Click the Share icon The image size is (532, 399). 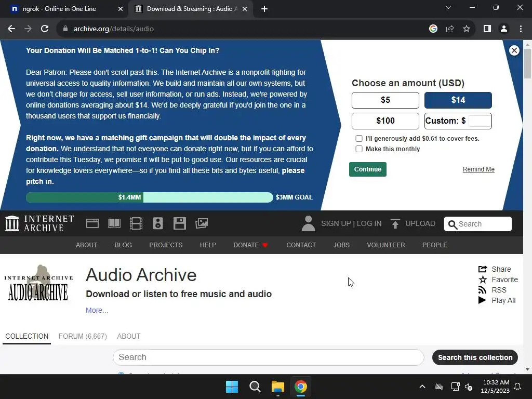[x=483, y=269]
